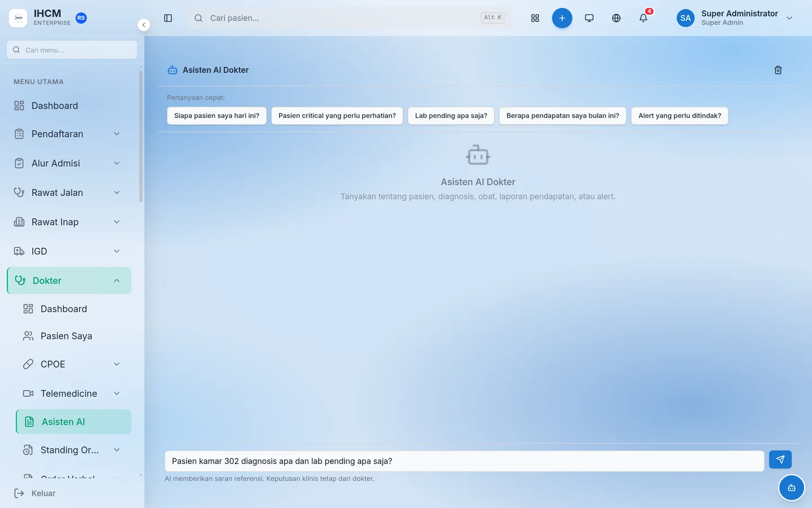Ask 'Siapa pasien saya hari ini?'
The width and height of the screenshot is (812, 508).
217,116
